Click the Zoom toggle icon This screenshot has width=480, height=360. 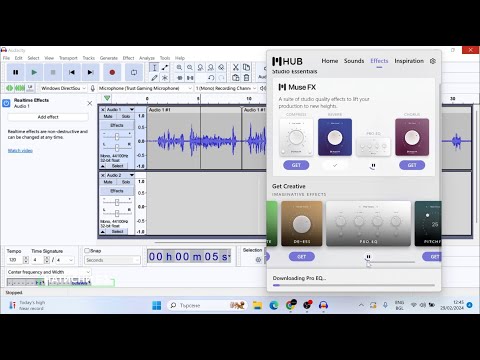[x=221, y=67]
